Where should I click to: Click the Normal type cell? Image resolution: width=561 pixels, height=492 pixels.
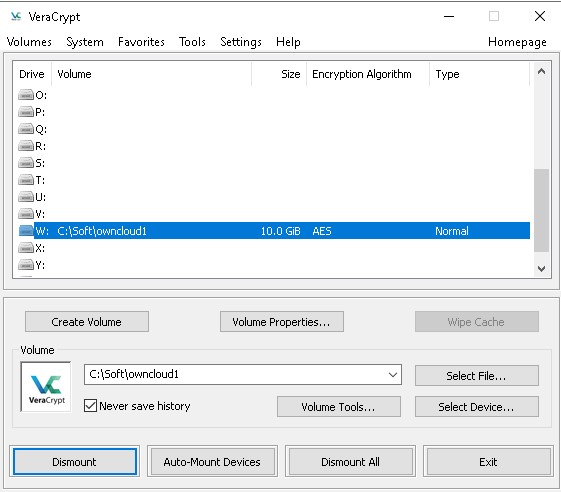pyautogui.click(x=452, y=231)
